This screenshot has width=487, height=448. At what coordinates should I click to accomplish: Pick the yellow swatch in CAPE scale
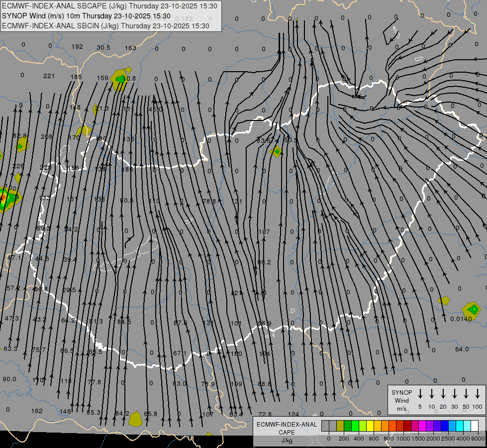371,426
